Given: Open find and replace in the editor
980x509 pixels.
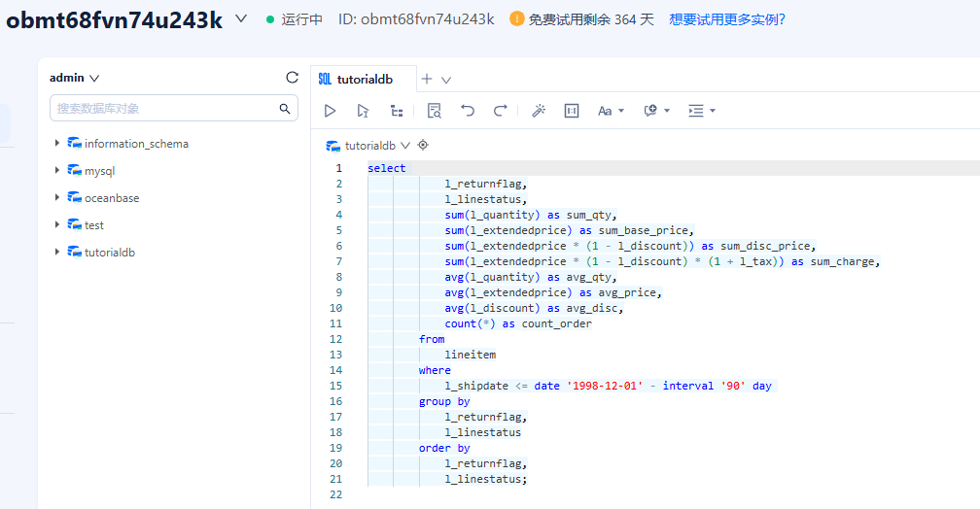Looking at the screenshot, I should point(434,111).
